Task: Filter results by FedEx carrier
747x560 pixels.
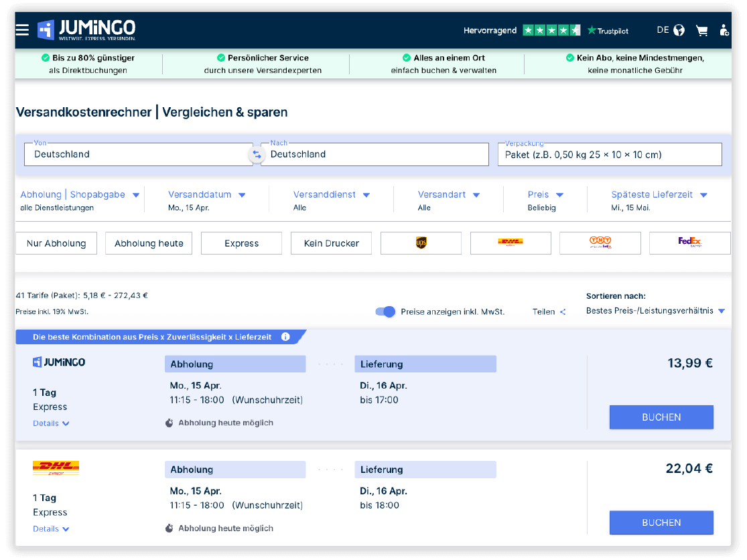Action: pyautogui.click(x=689, y=243)
